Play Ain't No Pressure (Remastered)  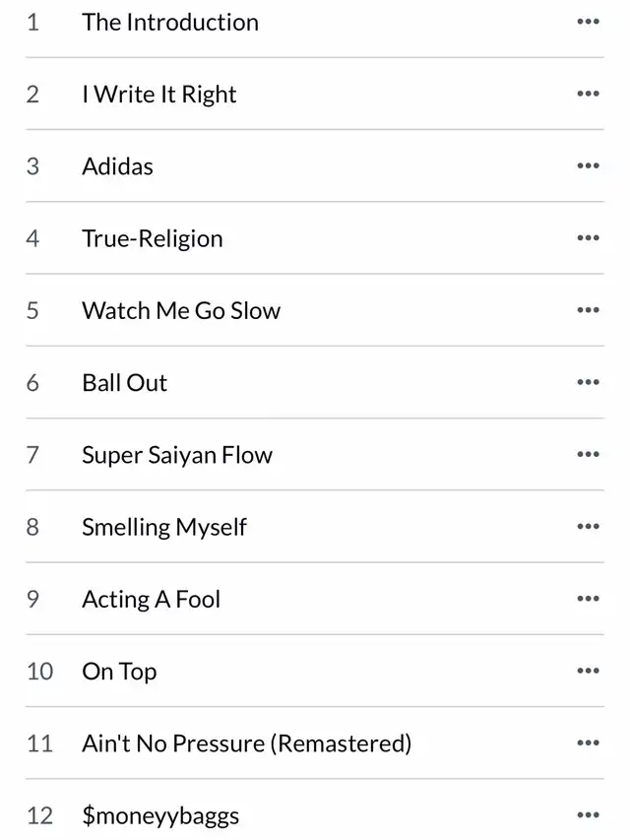pyautogui.click(x=246, y=743)
